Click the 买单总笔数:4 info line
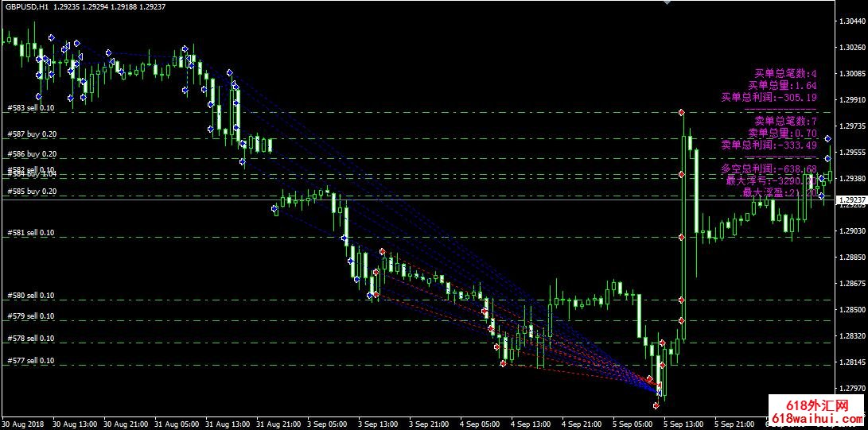Viewport: 868px width, 430px height. point(785,73)
